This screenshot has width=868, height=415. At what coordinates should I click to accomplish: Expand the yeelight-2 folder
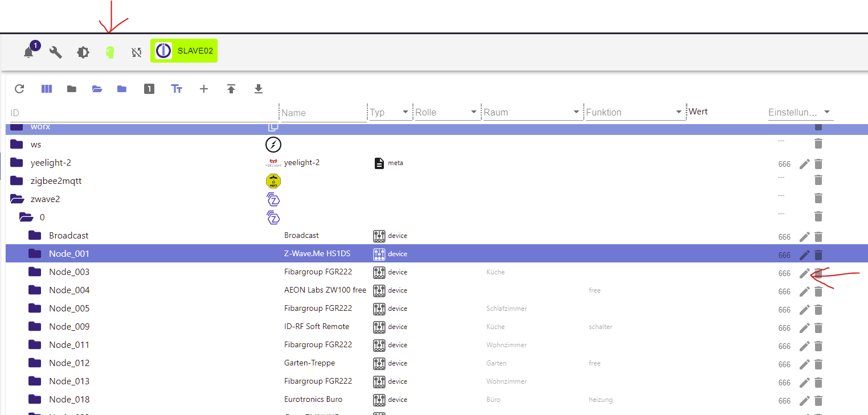point(17,163)
